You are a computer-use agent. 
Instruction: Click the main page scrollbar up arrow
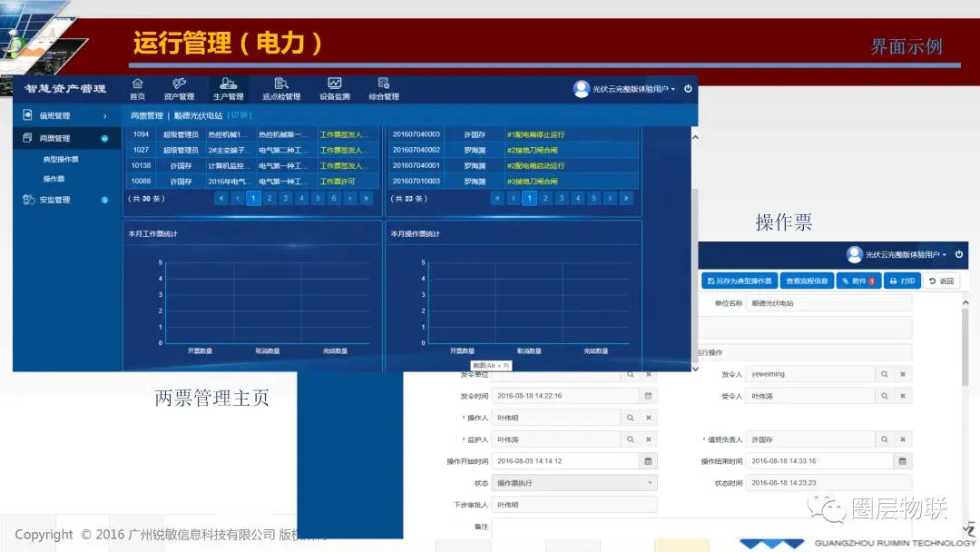[695, 137]
